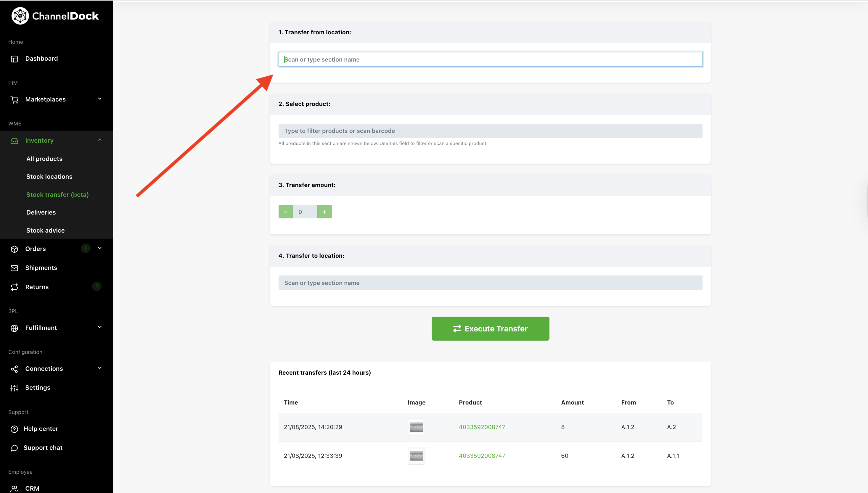
Task: Increase transfer amount with plus button
Action: coord(324,212)
